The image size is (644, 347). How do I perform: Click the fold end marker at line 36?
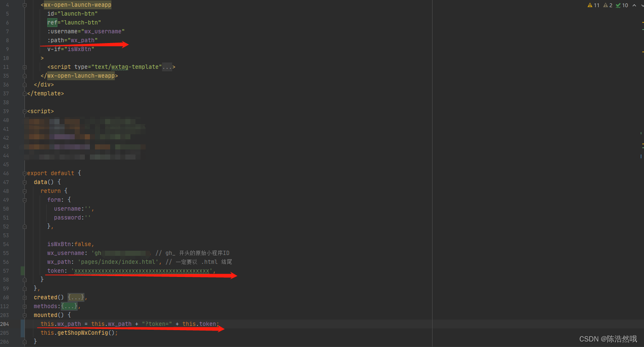24,85
